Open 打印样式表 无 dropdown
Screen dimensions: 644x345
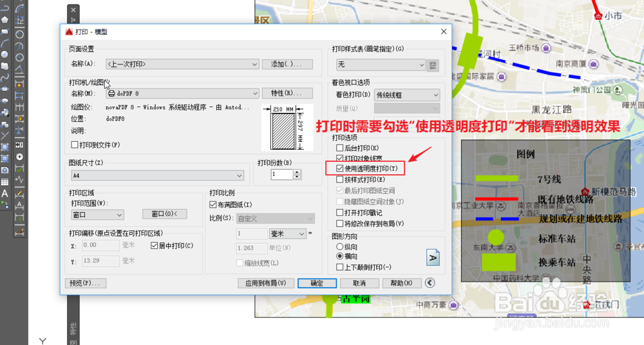pos(381,65)
